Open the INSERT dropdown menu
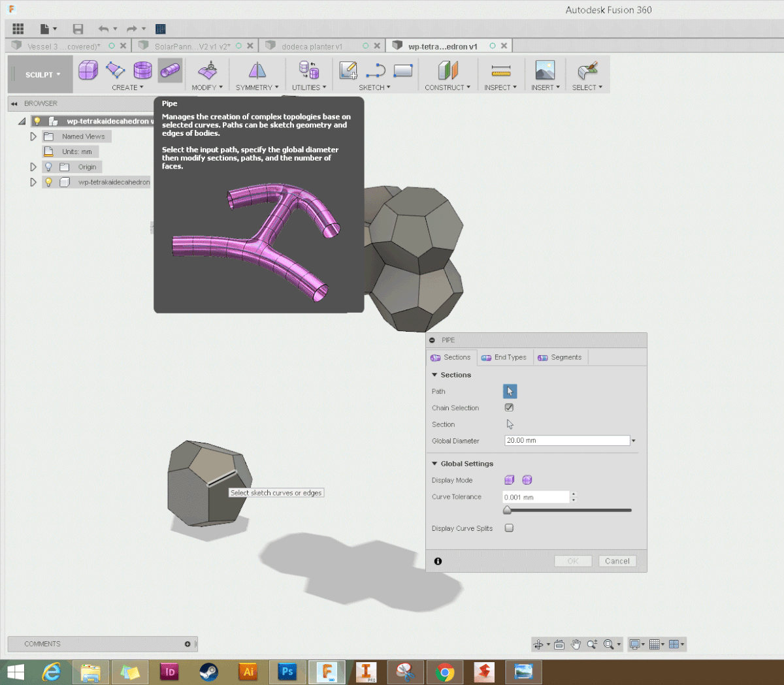784x685 pixels. (x=546, y=88)
